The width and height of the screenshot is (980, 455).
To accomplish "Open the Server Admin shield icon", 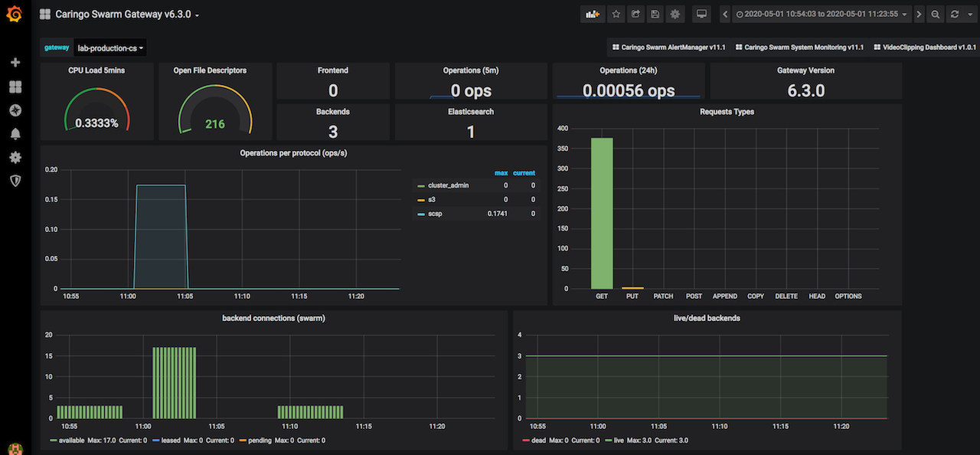I will click(15, 181).
